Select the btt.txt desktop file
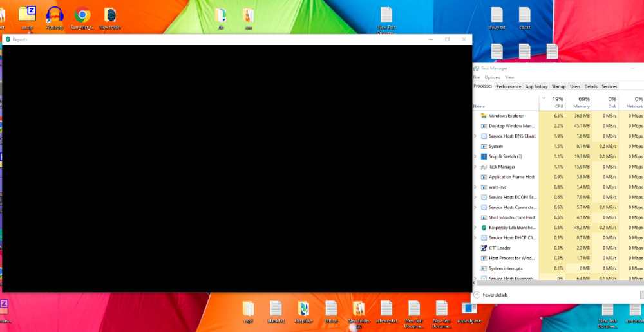Image resolution: width=644 pixels, height=332 pixels. coord(331,312)
